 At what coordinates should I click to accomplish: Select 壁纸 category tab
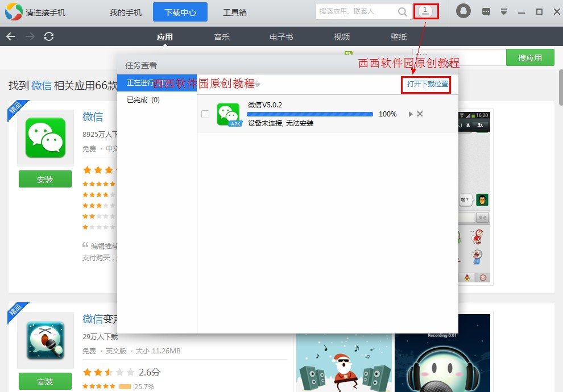coord(399,36)
